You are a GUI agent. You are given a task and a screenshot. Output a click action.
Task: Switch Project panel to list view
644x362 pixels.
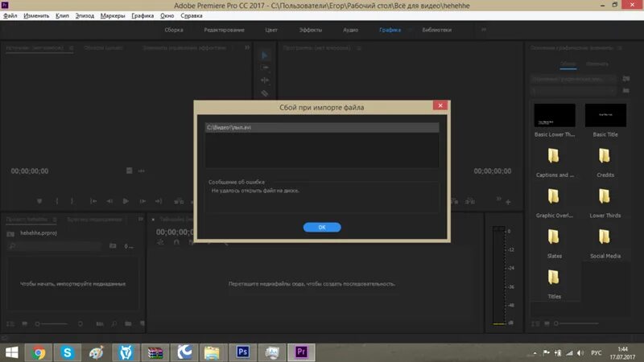10,324
